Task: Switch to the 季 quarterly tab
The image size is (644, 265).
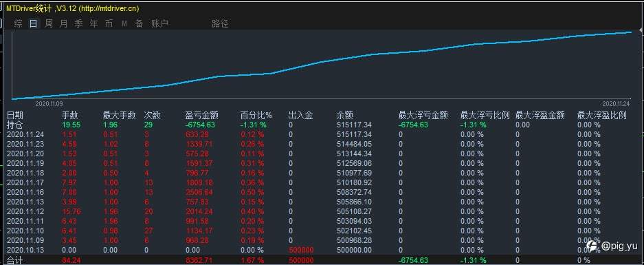Action: coord(78,23)
